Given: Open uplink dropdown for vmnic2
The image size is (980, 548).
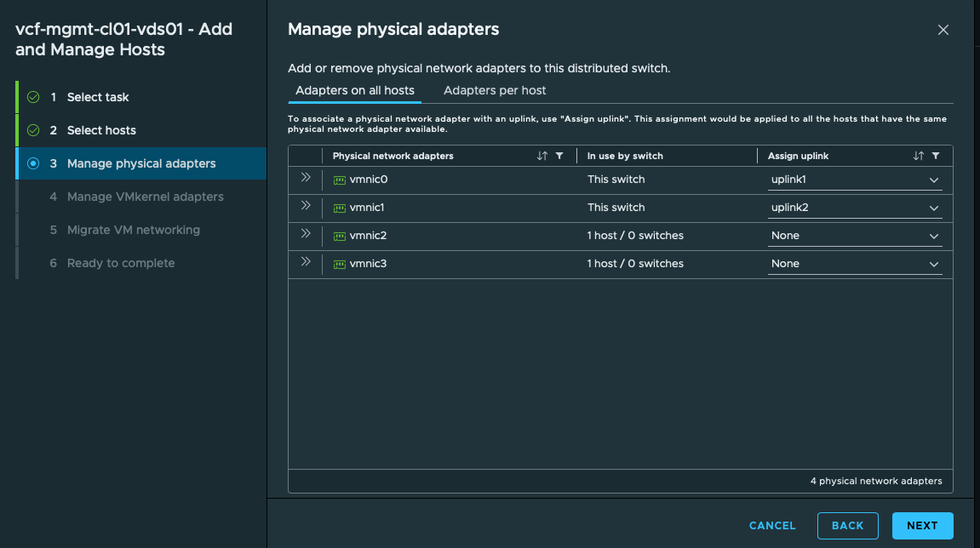Looking at the screenshot, I should click(854, 237).
